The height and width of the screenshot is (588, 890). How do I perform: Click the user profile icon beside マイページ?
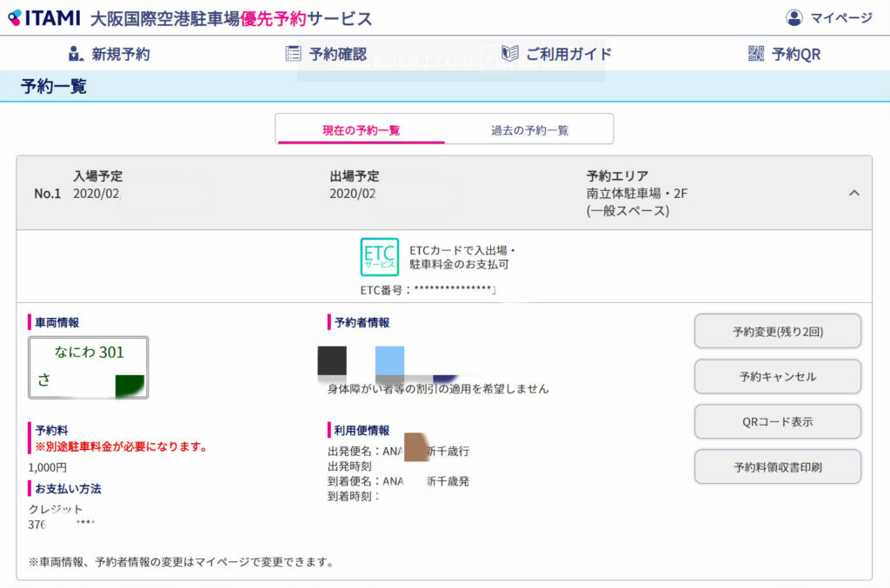coord(794,17)
